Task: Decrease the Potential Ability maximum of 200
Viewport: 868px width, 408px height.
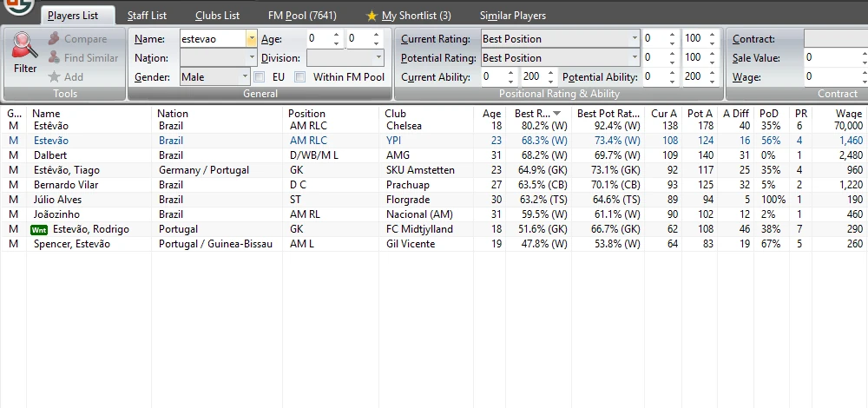Action: coord(712,81)
